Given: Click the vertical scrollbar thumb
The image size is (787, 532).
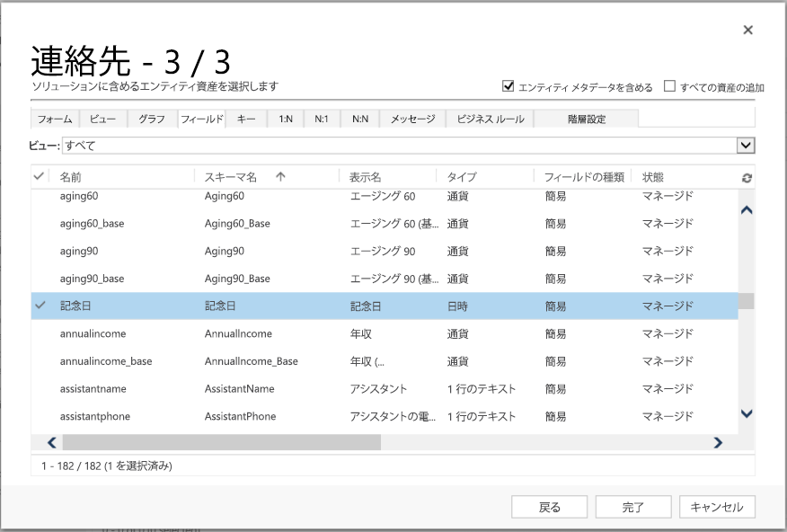Looking at the screenshot, I should [747, 301].
